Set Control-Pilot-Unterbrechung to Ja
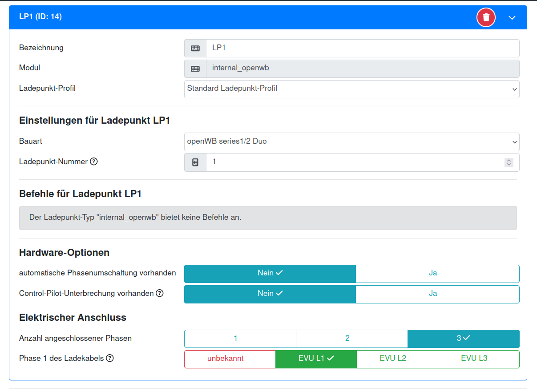The image size is (537, 392). (x=438, y=294)
